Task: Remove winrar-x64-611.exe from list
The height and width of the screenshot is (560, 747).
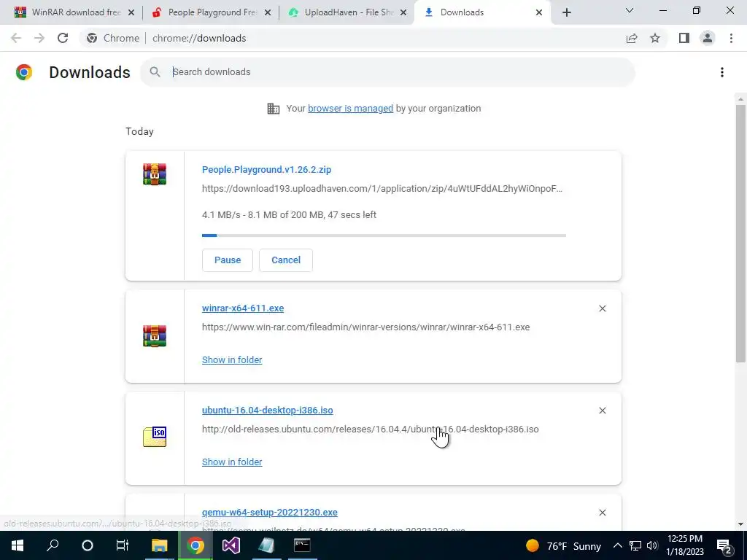Action: click(602, 308)
